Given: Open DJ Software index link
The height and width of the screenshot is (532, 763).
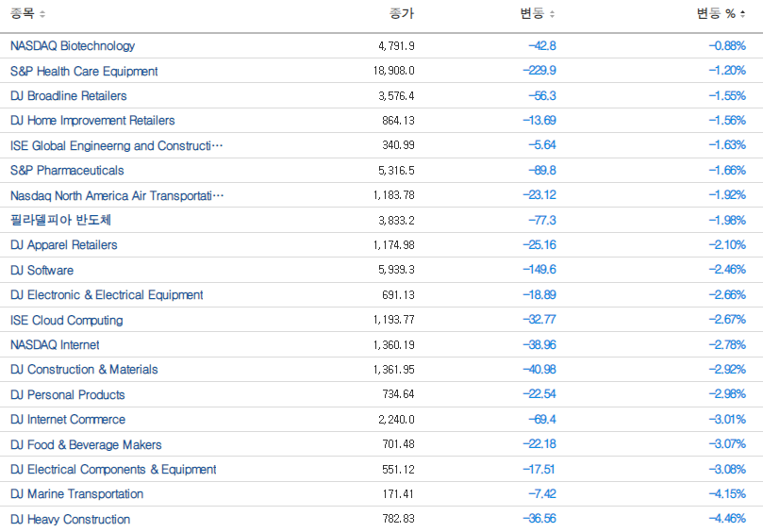Looking at the screenshot, I should pyautogui.click(x=41, y=270).
